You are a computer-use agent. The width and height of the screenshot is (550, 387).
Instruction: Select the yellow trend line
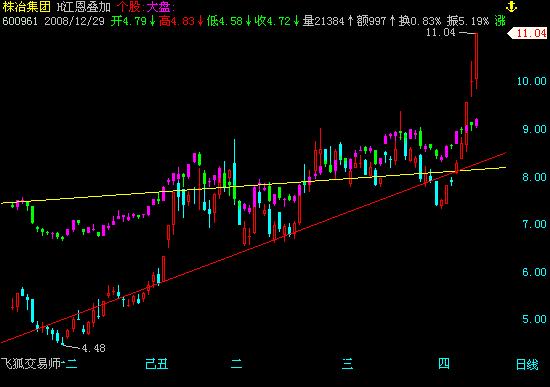click(x=253, y=185)
